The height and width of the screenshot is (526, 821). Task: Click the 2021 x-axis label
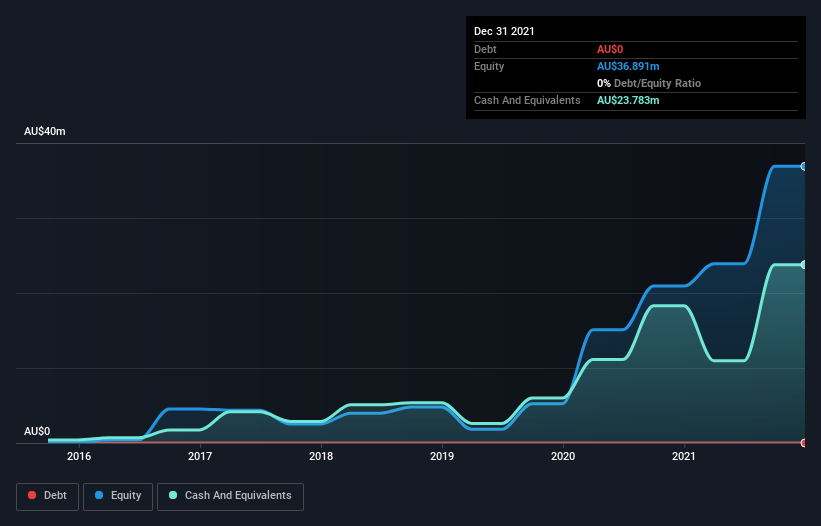click(684, 456)
